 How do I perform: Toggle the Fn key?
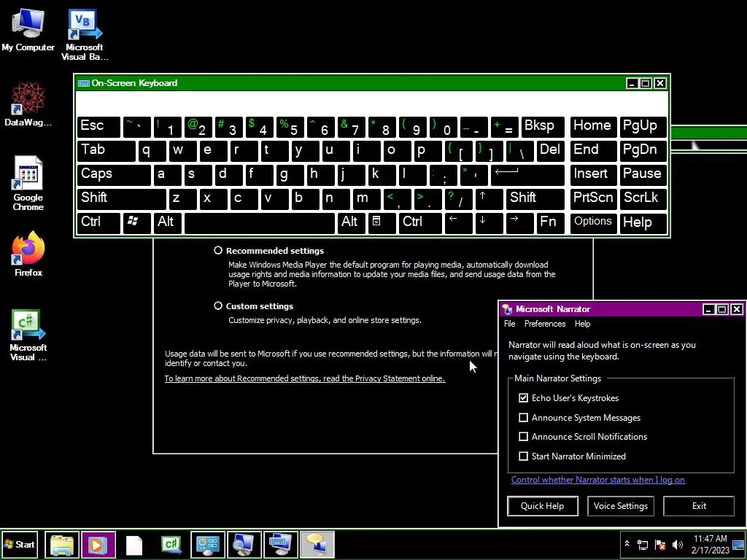coord(550,222)
